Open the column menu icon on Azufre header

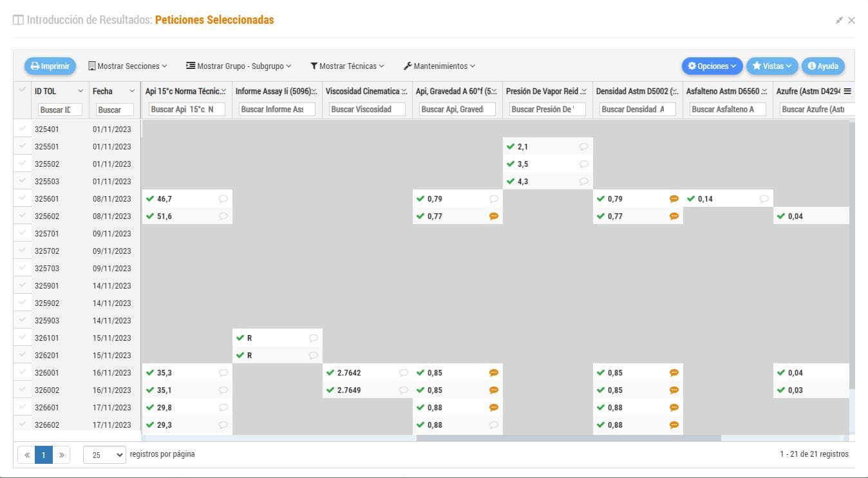847,91
